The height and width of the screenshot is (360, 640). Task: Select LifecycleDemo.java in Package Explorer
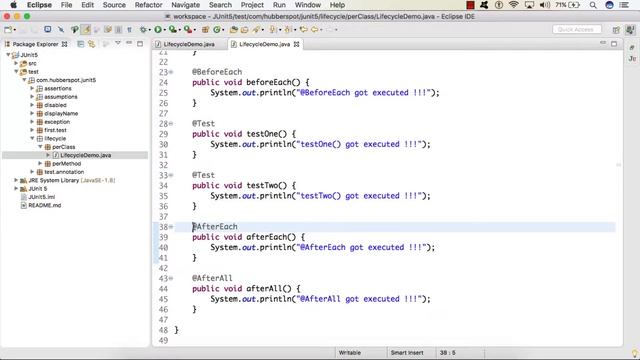pyautogui.click(x=85, y=155)
